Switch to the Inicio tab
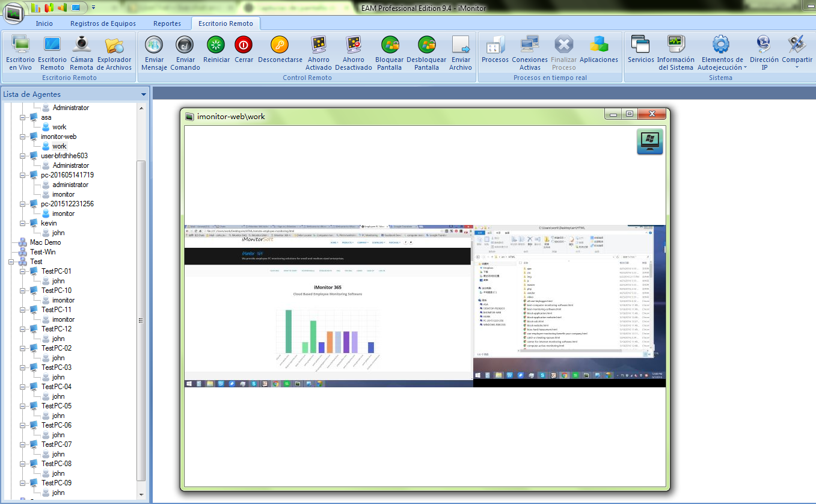Image resolution: width=816 pixels, height=504 pixels. coord(44,23)
